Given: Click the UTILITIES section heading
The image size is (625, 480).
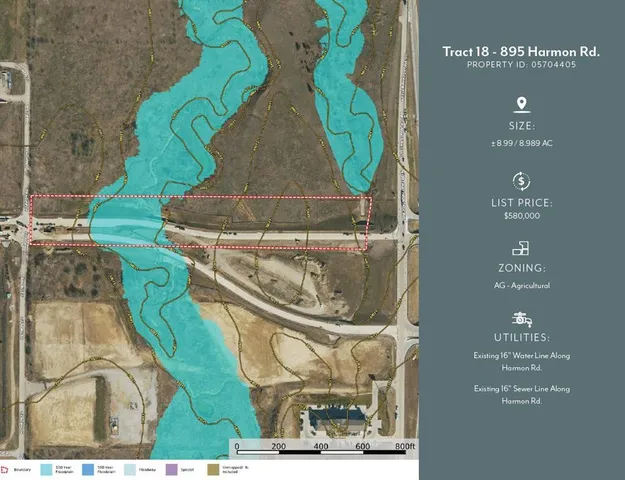Looking at the screenshot, I should (520, 338).
